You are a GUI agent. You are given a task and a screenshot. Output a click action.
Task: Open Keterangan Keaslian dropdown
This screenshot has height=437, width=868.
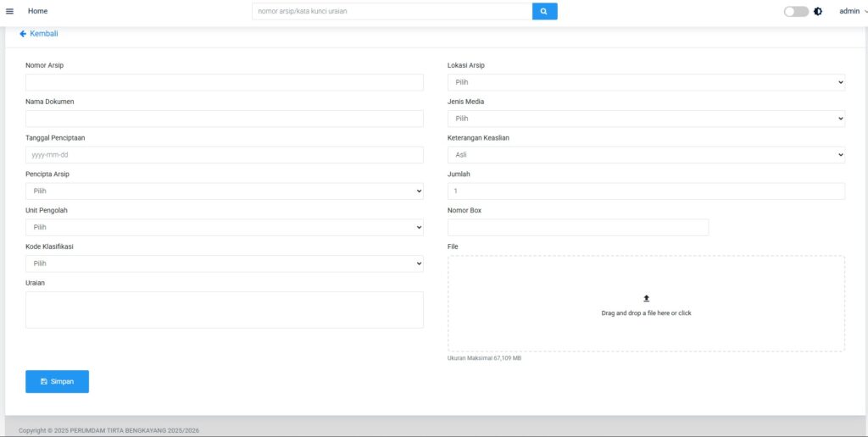646,155
